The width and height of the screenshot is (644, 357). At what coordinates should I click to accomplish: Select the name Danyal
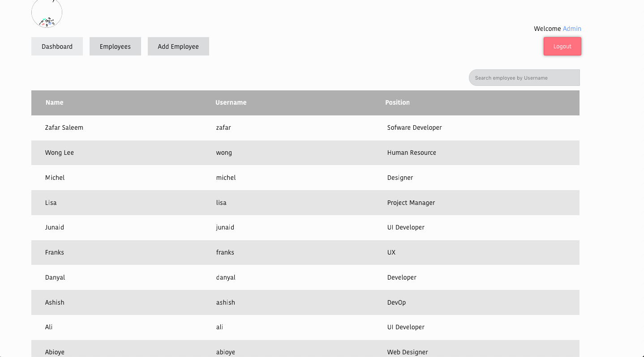tap(55, 277)
